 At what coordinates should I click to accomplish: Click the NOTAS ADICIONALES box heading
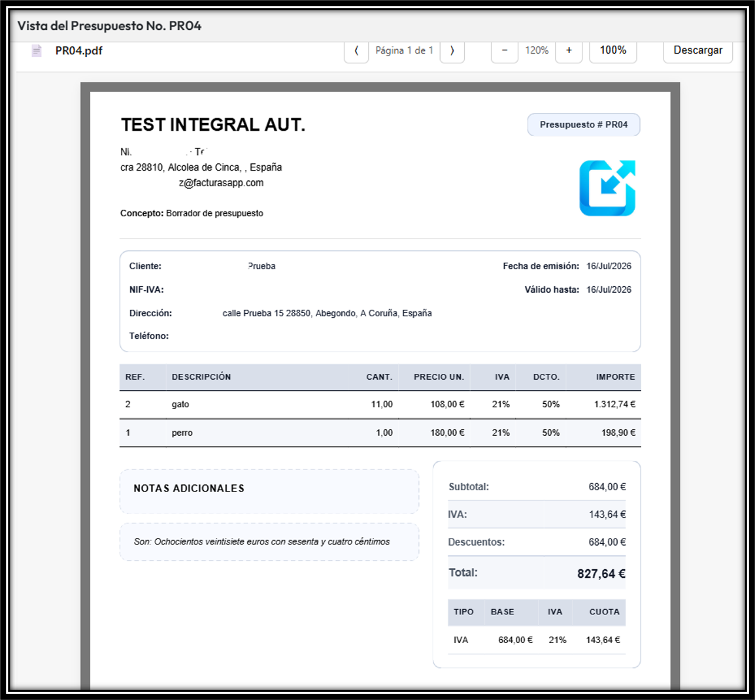(189, 488)
